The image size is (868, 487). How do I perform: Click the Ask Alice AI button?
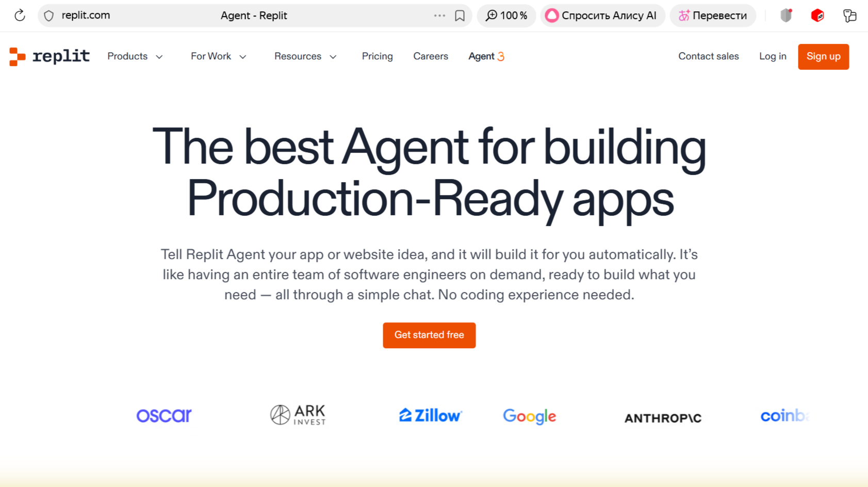click(x=602, y=15)
